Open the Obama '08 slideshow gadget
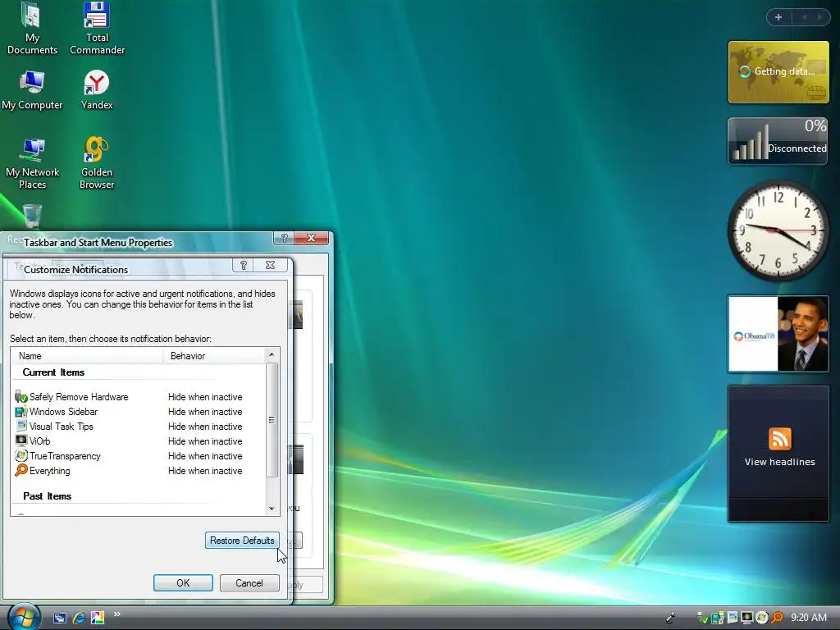Viewport: 840px width, 630px height. 778,334
